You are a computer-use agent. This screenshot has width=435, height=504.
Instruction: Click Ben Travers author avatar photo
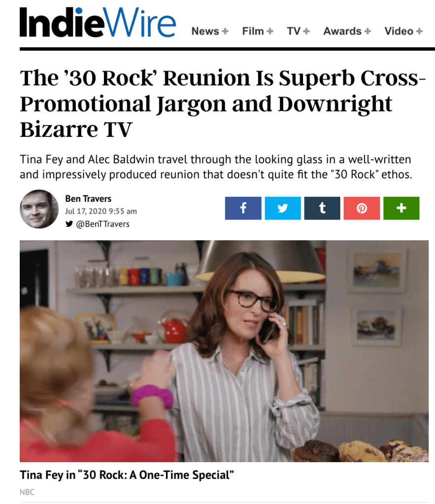39,209
